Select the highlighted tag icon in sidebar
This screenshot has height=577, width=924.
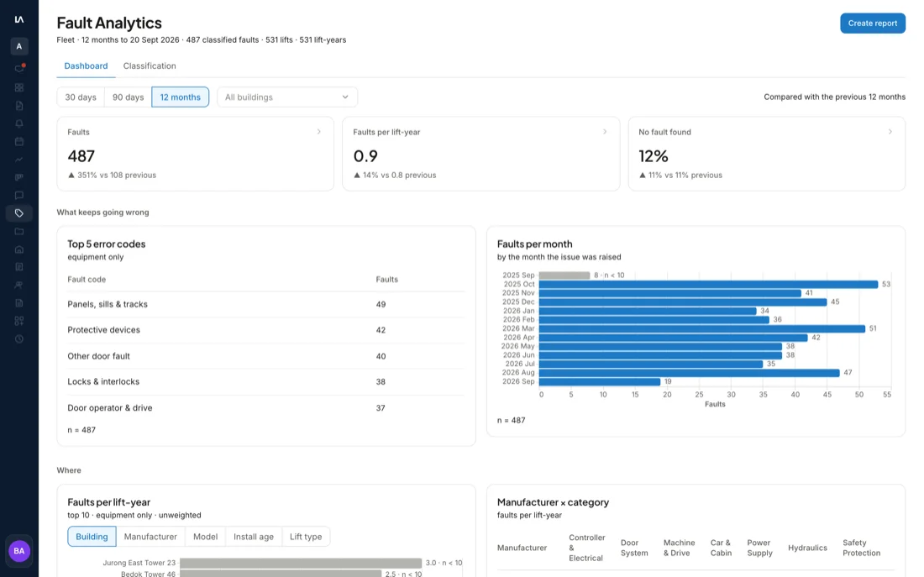(x=18, y=212)
